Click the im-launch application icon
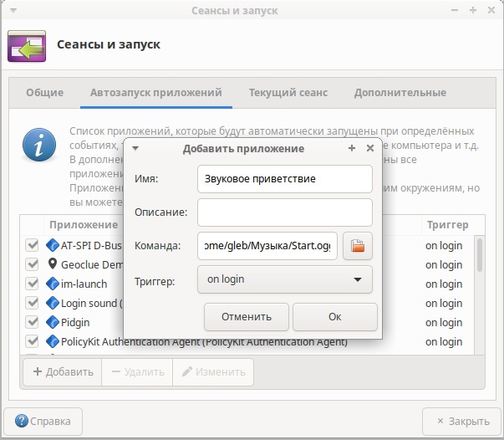The height and width of the screenshot is (440, 504). [53, 284]
